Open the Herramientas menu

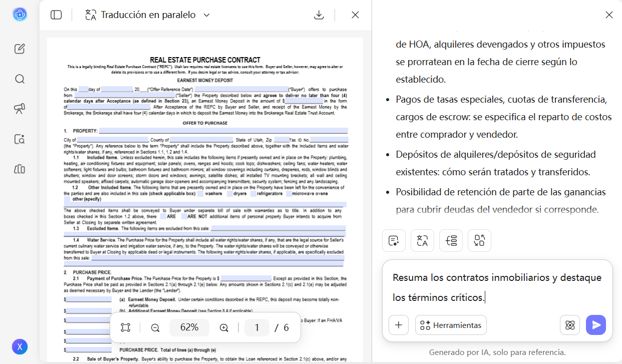451,325
